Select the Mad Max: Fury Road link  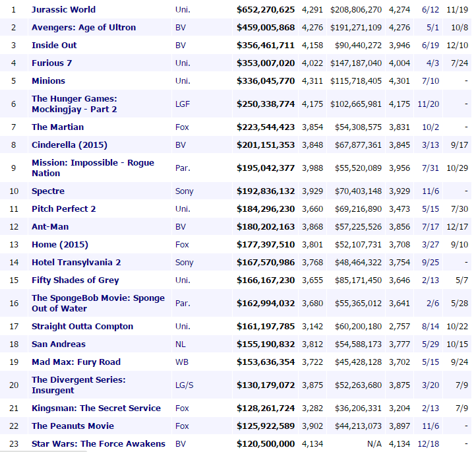[76, 362]
